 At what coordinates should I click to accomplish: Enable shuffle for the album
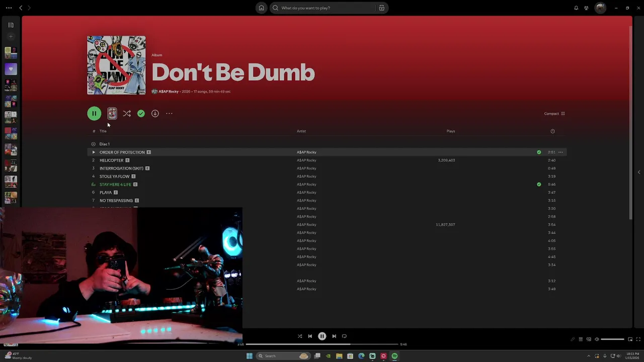(127, 114)
